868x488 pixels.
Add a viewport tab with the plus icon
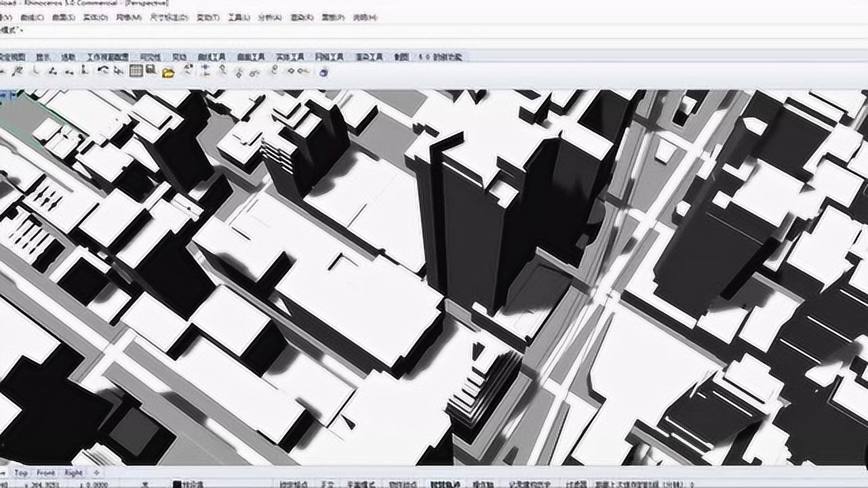click(96, 472)
